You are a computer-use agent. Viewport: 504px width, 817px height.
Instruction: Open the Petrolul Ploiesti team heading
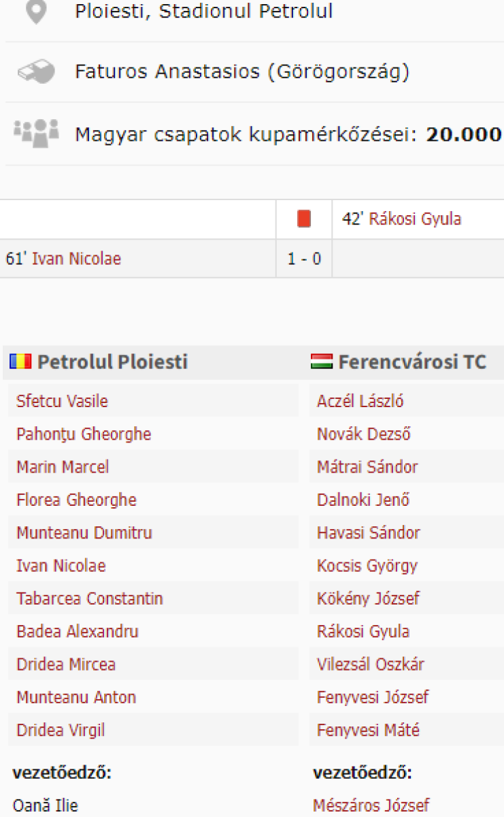[112, 362]
